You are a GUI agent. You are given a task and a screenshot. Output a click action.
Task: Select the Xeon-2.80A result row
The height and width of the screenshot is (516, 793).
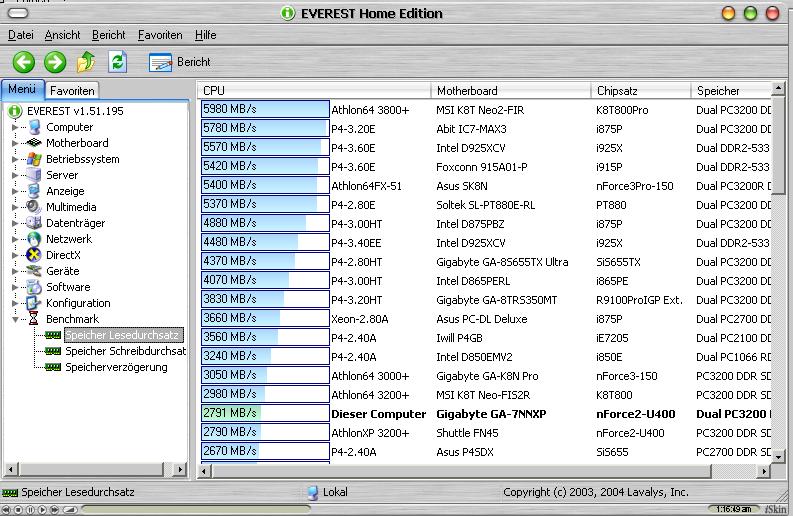click(x=486, y=319)
